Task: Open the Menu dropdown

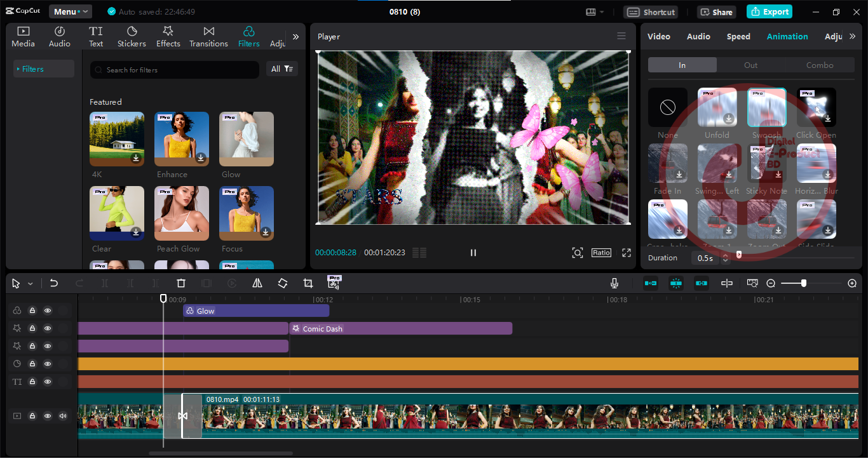Action: click(x=71, y=11)
